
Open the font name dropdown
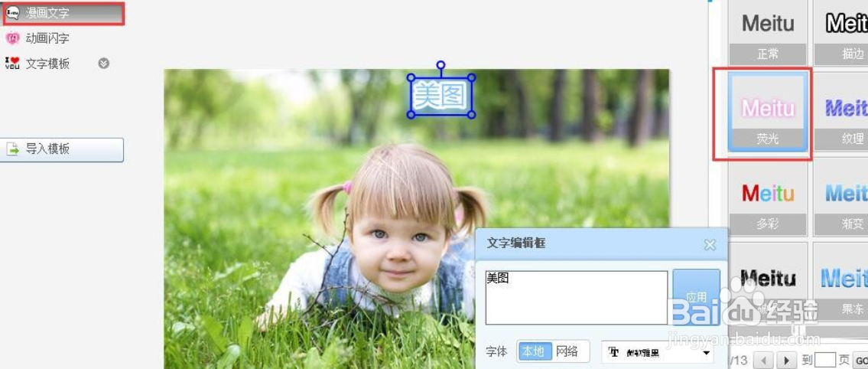658,352
